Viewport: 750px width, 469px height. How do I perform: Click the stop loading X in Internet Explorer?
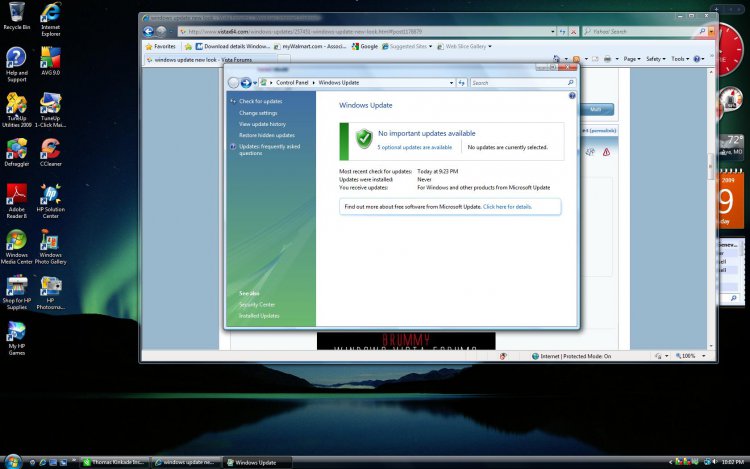click(573, 32)
